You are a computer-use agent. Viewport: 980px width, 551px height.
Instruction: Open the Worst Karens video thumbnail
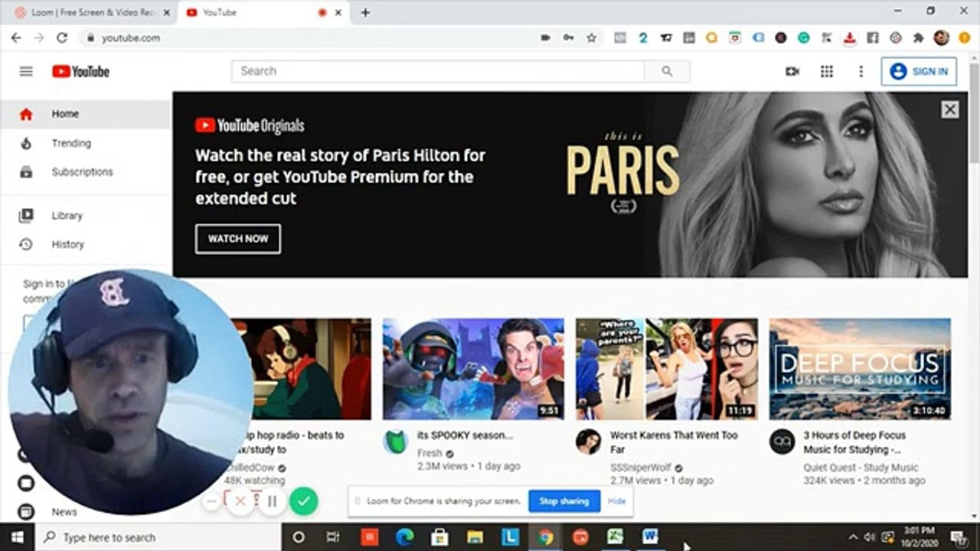(x=667, y=369)
